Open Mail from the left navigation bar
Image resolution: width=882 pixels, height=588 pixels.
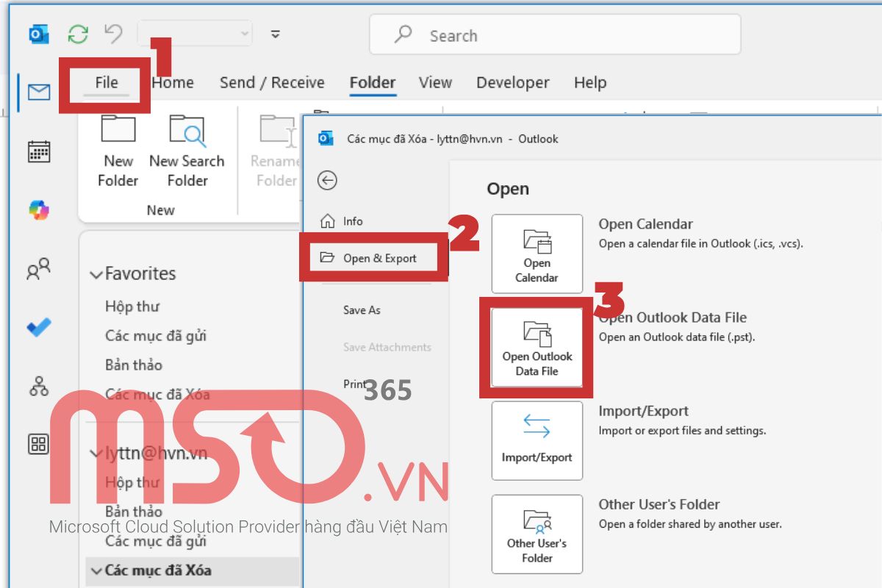click(x=39, y=92)
